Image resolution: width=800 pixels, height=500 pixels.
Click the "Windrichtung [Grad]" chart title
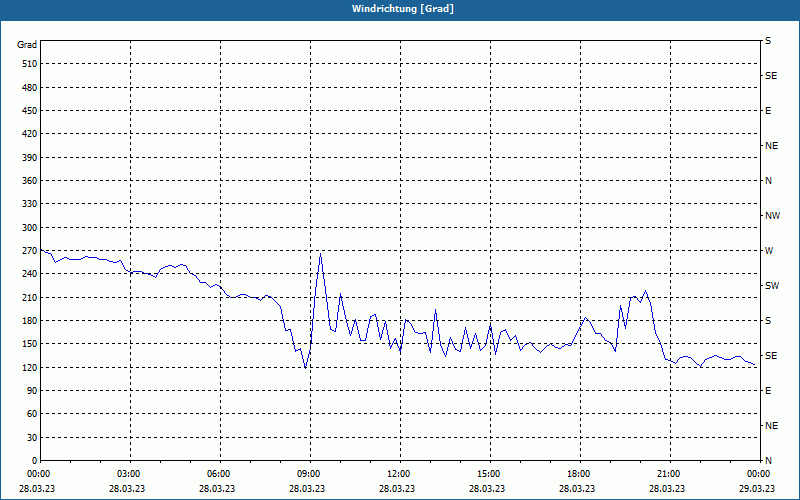coord(403,9)
